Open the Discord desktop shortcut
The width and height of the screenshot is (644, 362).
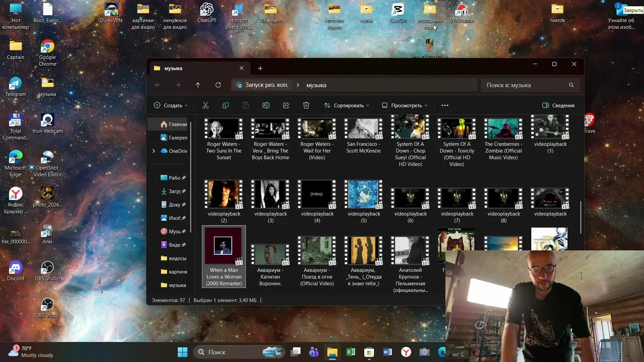coord(16,271)
